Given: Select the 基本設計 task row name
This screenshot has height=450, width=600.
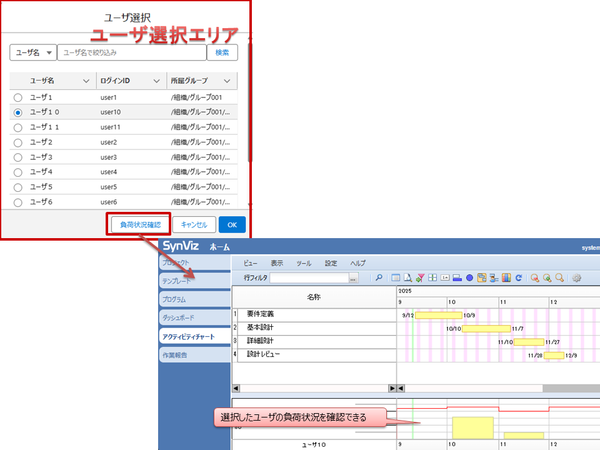Looking at the screenshot, I should point(260,328).
